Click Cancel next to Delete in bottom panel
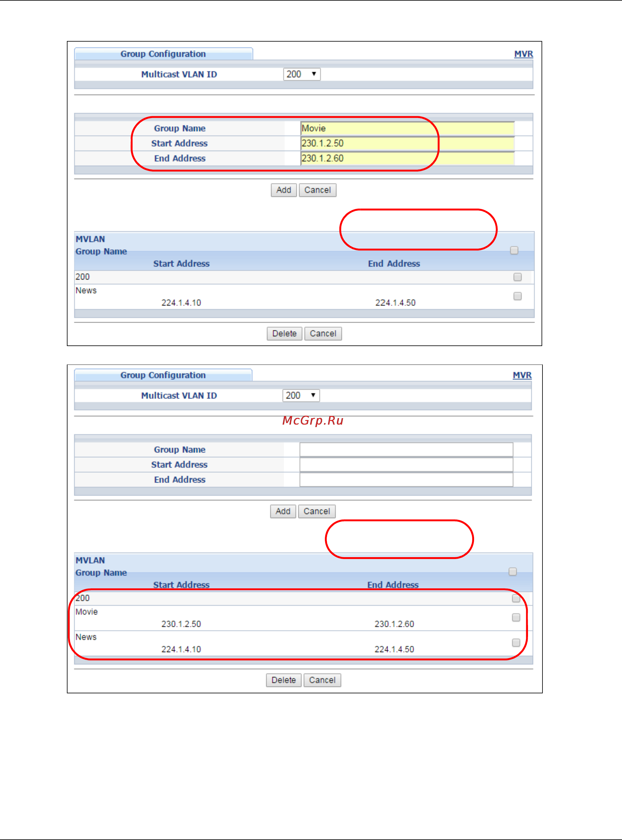Viewport: 622px width, 840px height. [322, 680]
